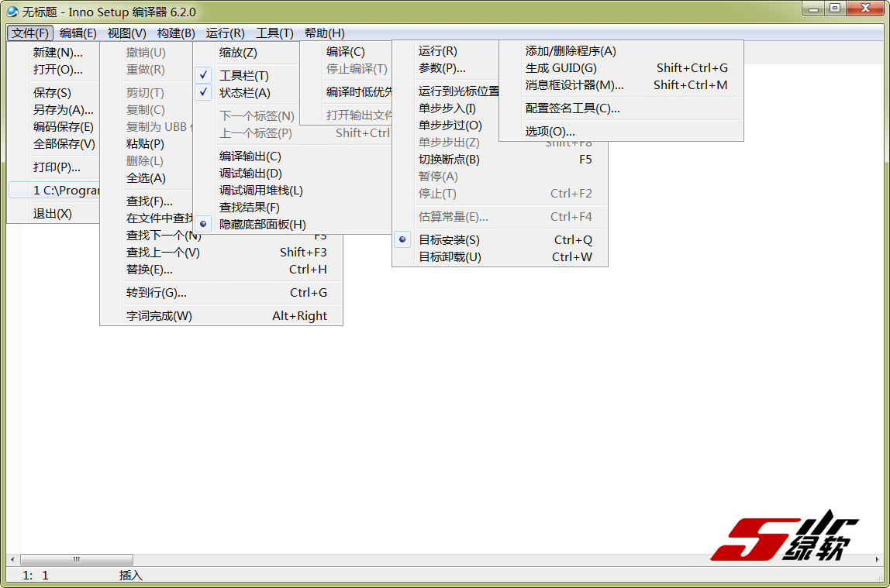The height and width of the screenshot is (588, 890).
Task: Open the 编辑(E) menu
Action: coord(78,33)
